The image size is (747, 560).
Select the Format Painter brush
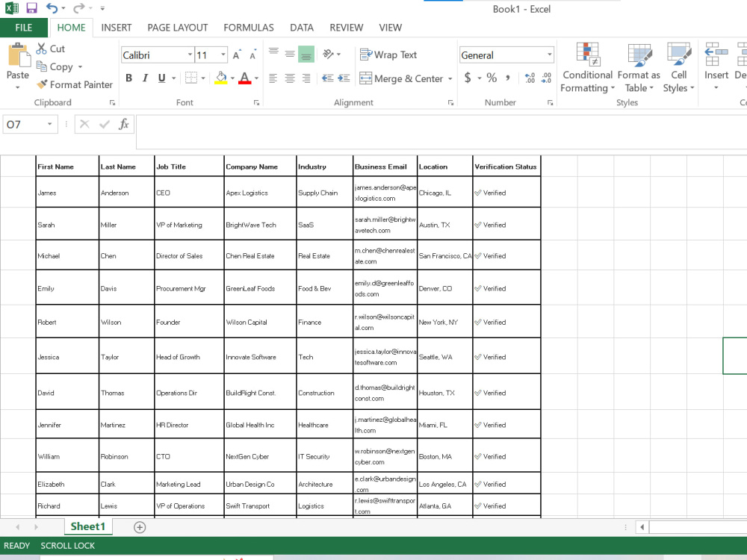75,84
